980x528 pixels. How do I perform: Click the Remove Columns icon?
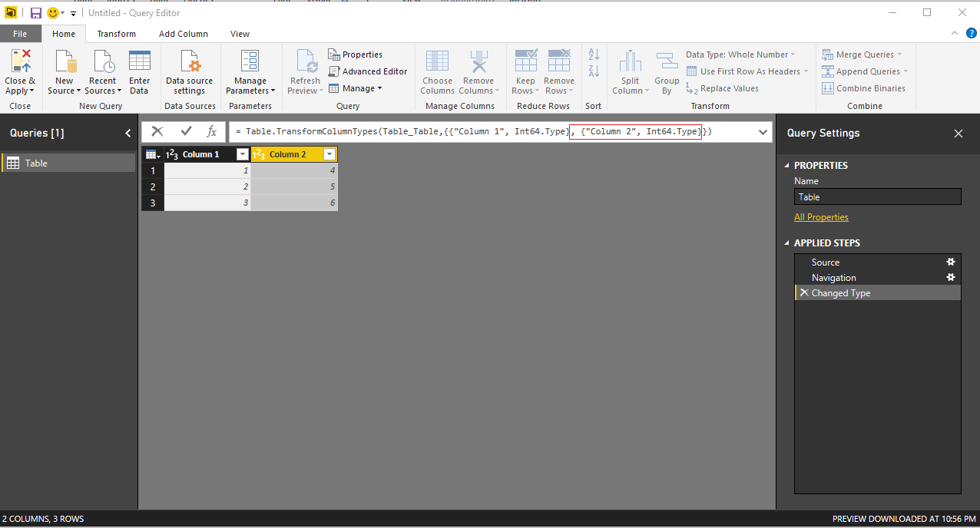[x=478, y=61]
